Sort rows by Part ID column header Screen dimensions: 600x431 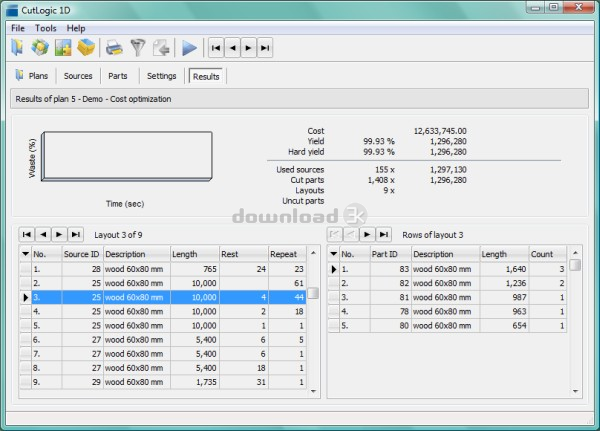click(390, 254)
